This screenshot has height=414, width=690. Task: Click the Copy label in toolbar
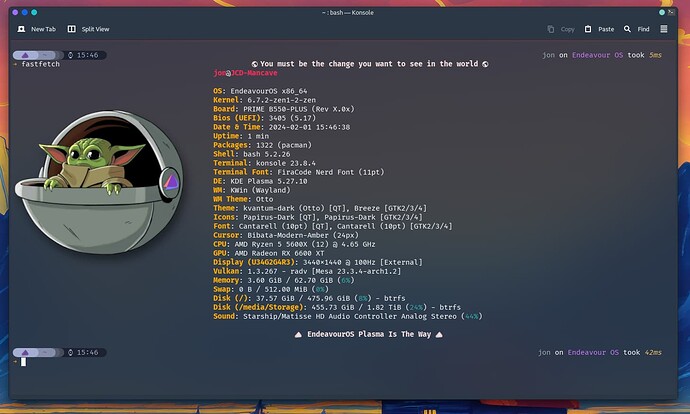tap(568, 29)
